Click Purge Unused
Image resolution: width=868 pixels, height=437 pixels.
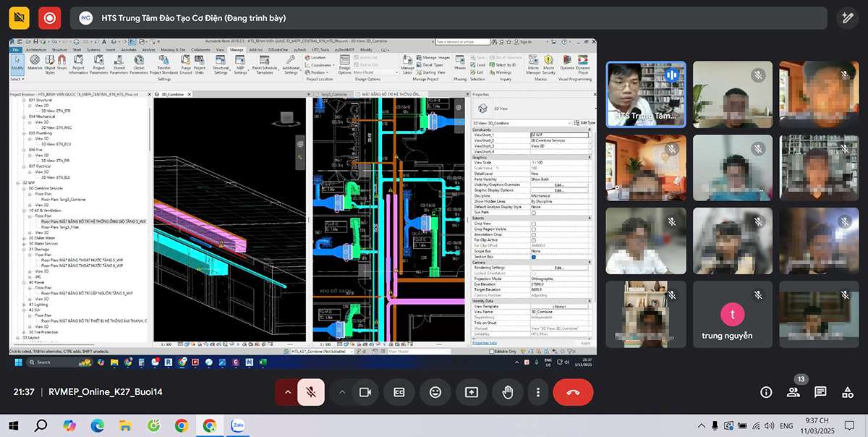186,64
